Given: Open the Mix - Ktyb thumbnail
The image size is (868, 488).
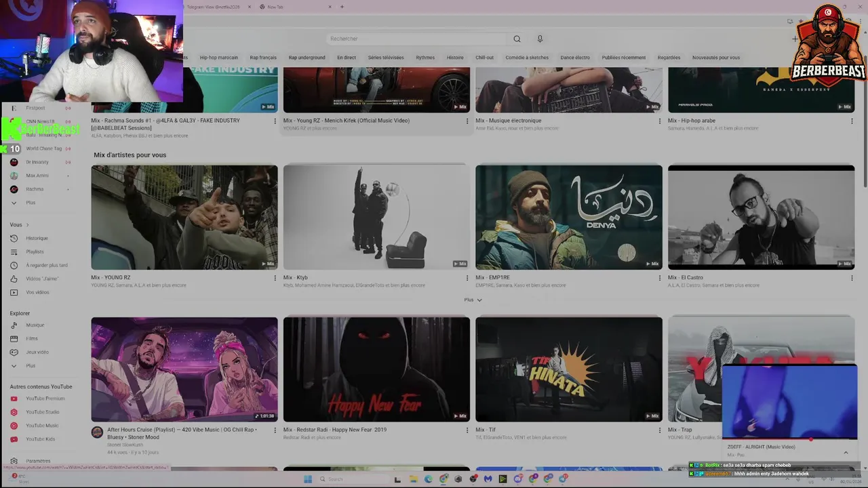Looking at the screenshot, I should (376, 217).
